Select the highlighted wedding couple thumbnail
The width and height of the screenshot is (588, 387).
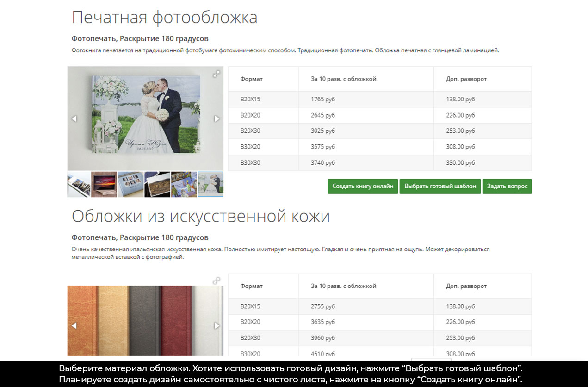click(210, 184)
